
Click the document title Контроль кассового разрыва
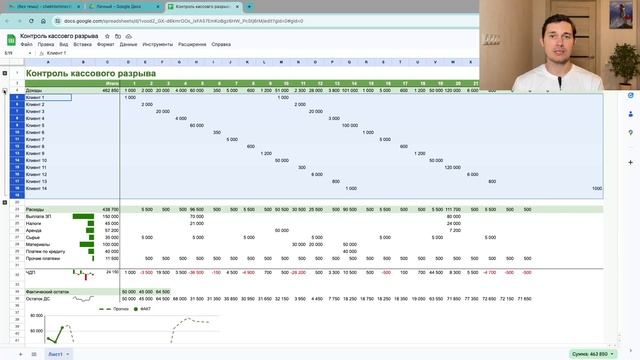[59, 36]
